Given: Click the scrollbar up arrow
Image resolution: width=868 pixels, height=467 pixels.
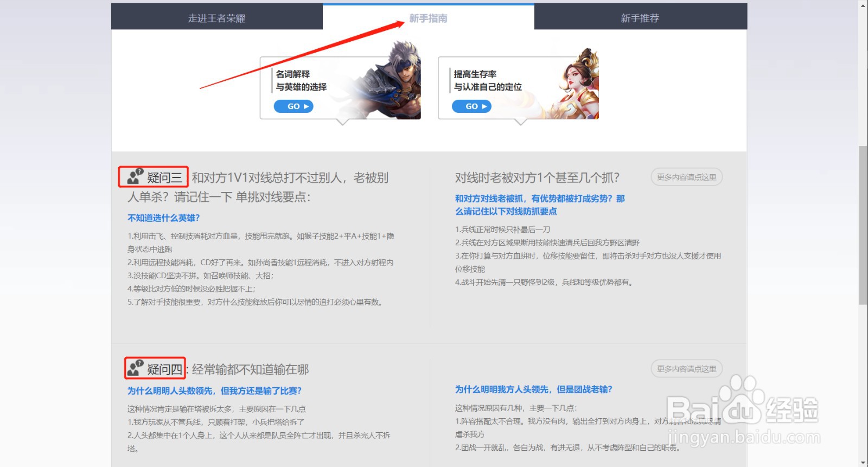Looking at the screenshot, I should coord(863,4).
